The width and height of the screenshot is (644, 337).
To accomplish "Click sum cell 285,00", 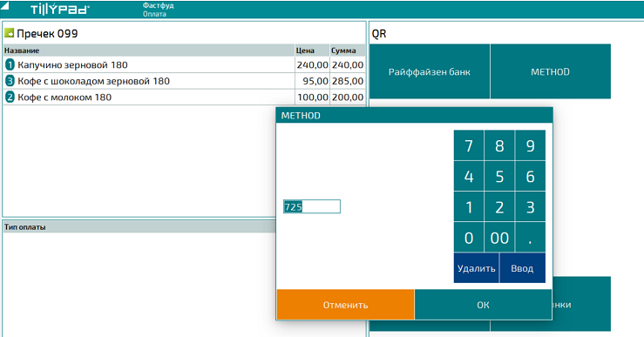I will (348, 81).
